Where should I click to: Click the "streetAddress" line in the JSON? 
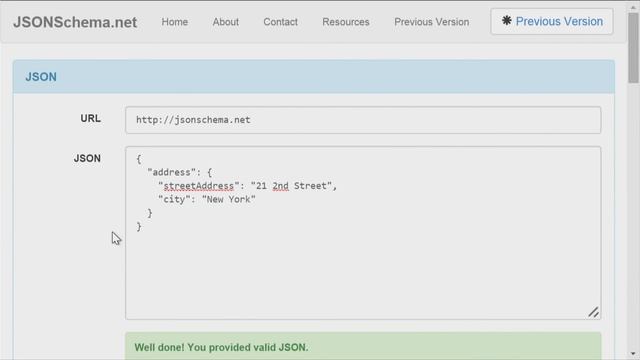(x=247, y=186)
